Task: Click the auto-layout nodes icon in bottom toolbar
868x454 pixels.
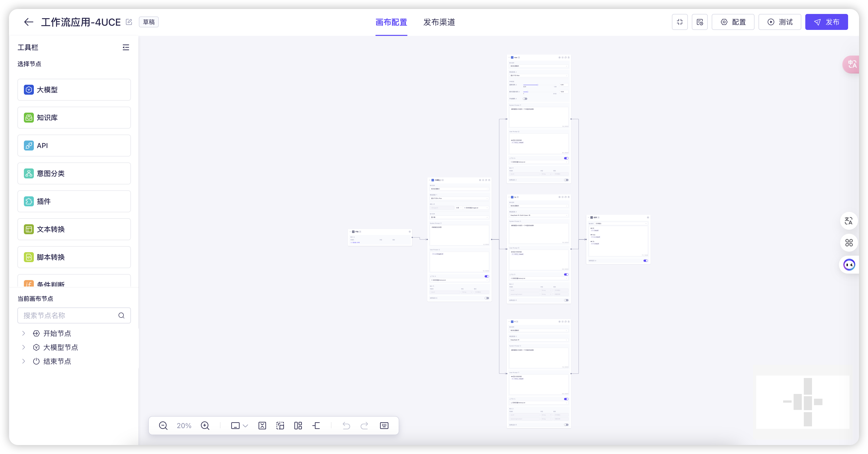Action: click(x=298, y=426)
